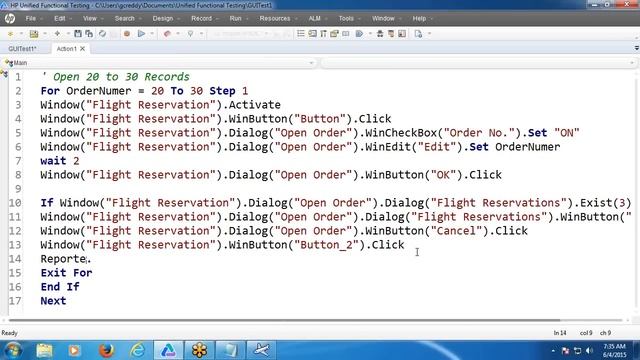Screen dimensions: 640x360
Task: Show hidden tray icons arrow
Action: (x=553, y=351)
